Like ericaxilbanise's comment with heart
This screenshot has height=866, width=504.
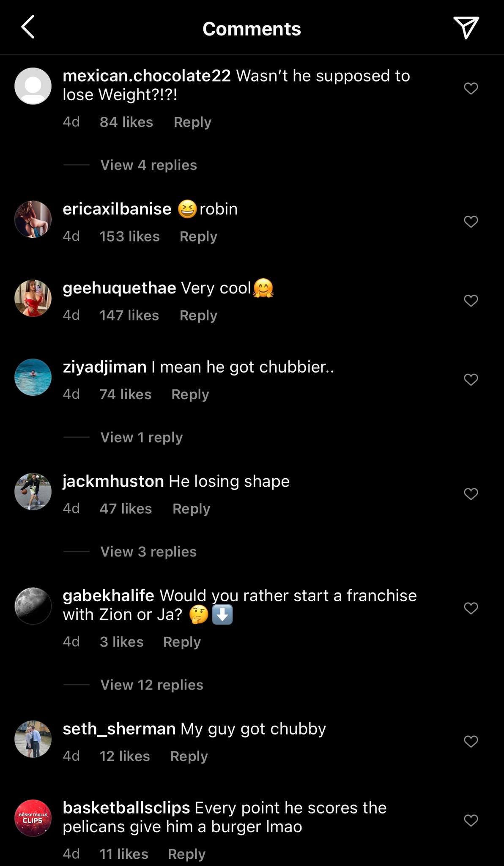tap(471, 222)
